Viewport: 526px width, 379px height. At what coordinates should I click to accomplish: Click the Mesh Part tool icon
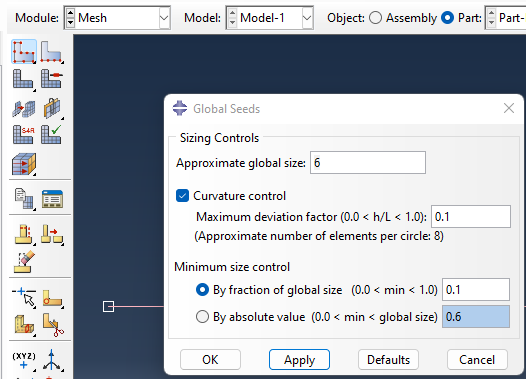23,79
